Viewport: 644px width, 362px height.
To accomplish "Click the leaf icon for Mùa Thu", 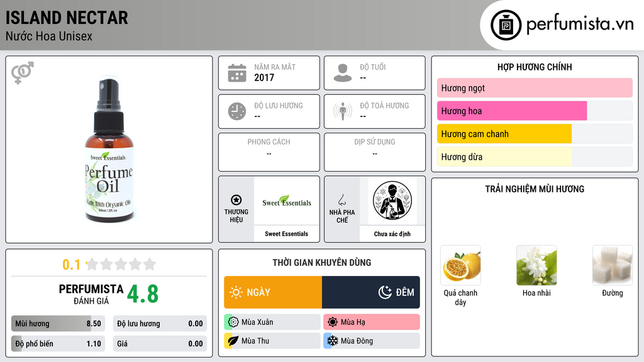I will pyautogui.click(x=233, y=341).
